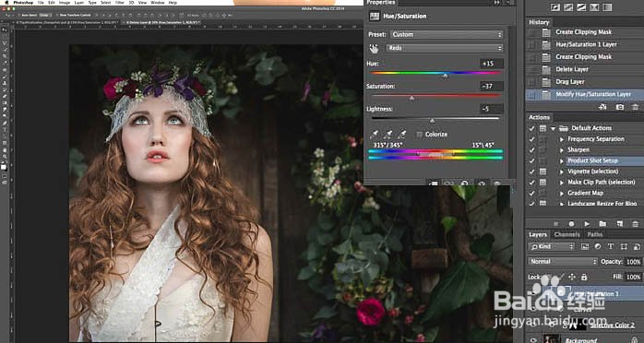Switch to the Channels tab
The image size is (644, 343).
click(x=566, y=235)
